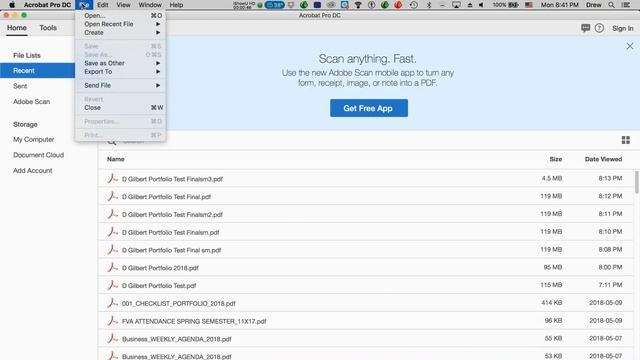Switch to thumbnail grid view icon
Image resolution: width=640 pixels, height=360 pixels.
pos(625,140)
